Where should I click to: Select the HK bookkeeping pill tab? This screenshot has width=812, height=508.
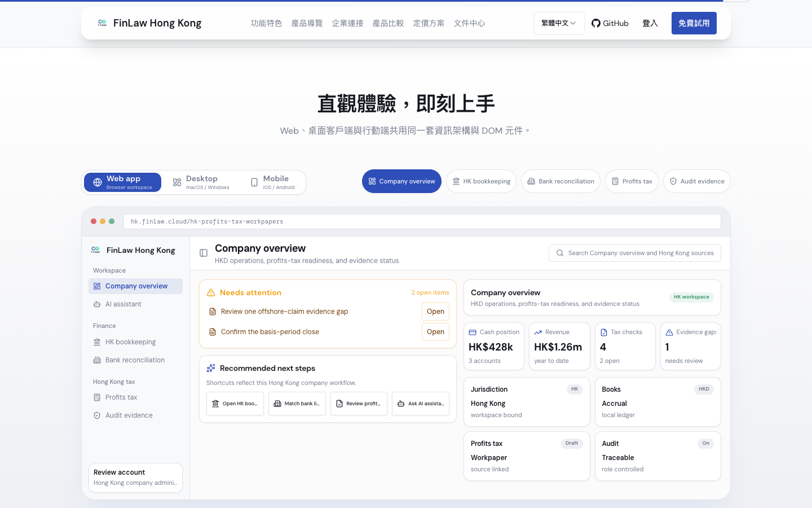coord(481,181)
